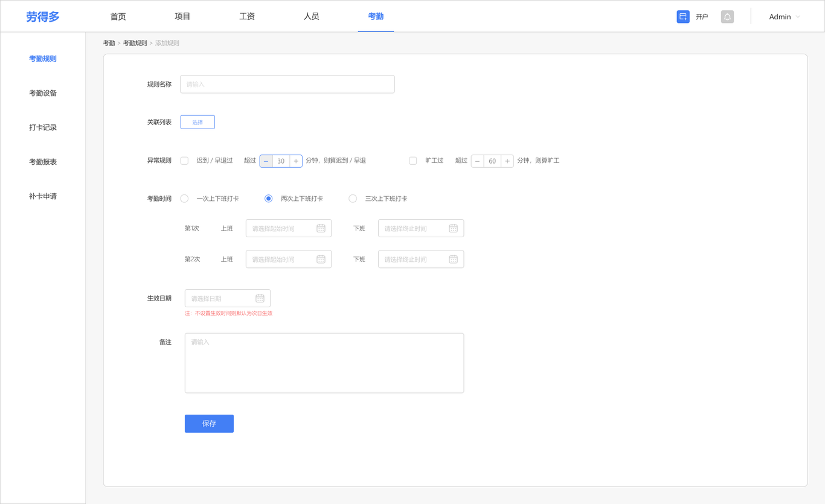Open notifications bell icon
The width and height of the screenshot is (825, 504).
727,17
